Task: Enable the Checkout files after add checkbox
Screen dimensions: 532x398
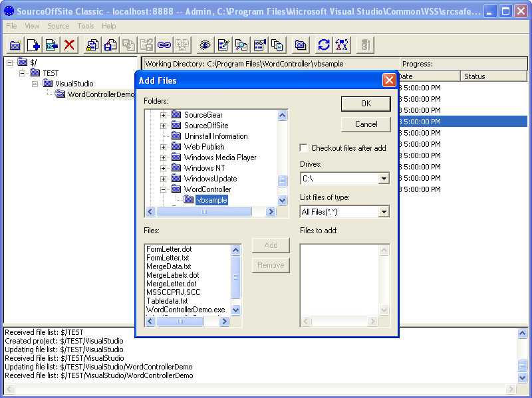Action: [304, 148]
